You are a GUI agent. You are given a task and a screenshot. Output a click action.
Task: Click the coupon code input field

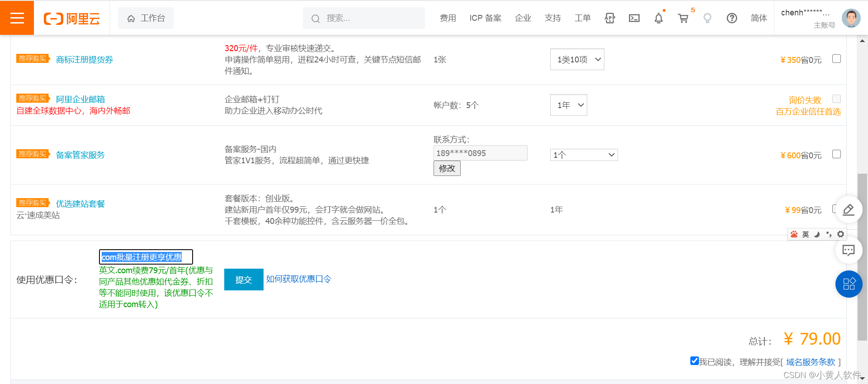tap(146, 257)
